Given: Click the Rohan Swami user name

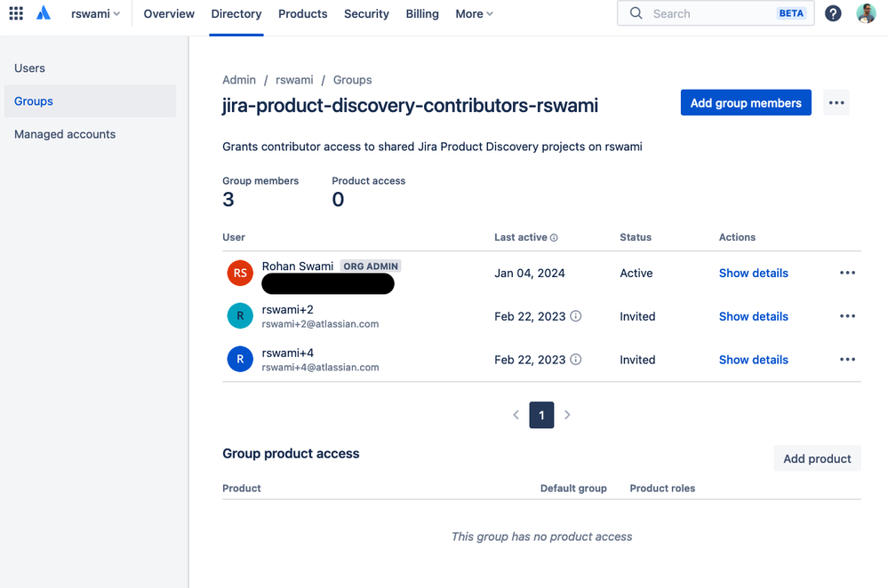Looking at the screenshot, I should tap(297, 266).
